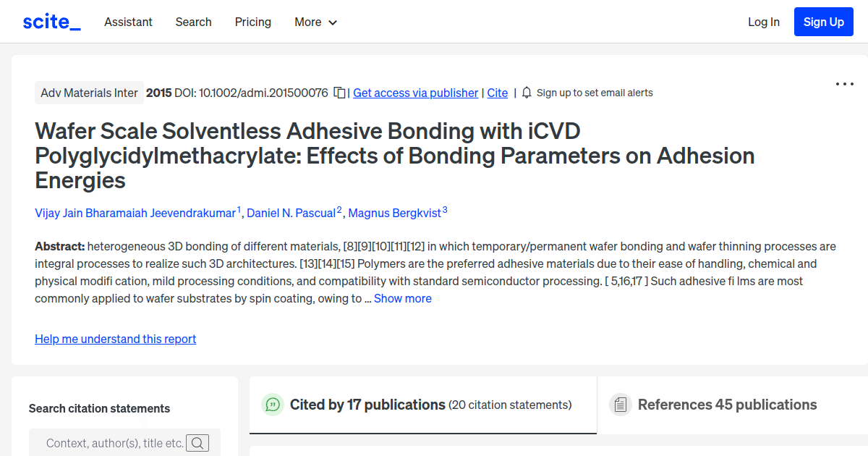Click the scite_ logo
Image resolution: width=868 pixels, height=456 pixels.
(51, 21)
